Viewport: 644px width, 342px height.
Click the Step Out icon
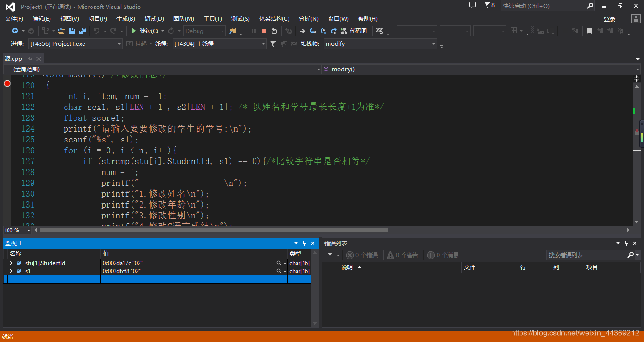point(334,31)
